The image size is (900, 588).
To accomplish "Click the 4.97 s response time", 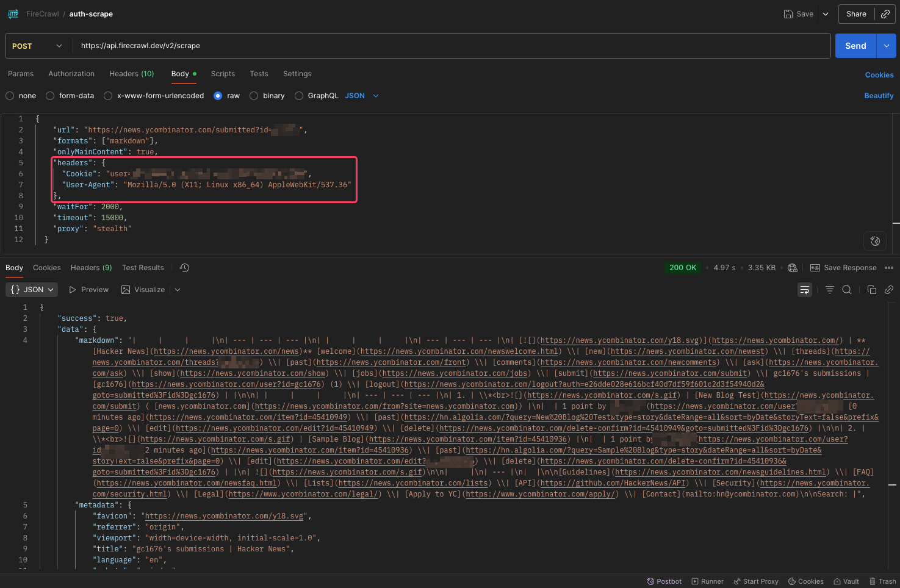I will coord(724,268).
